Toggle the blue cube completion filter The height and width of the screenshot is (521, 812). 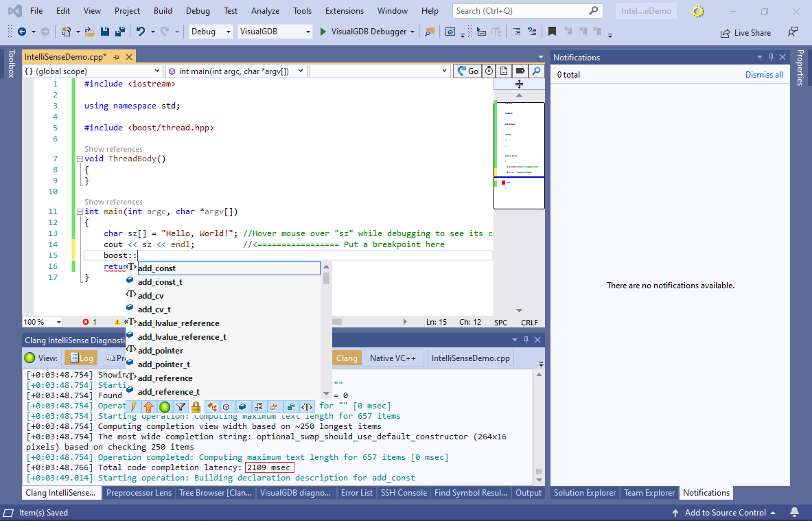pyautogui.click(x=242, y=406)
